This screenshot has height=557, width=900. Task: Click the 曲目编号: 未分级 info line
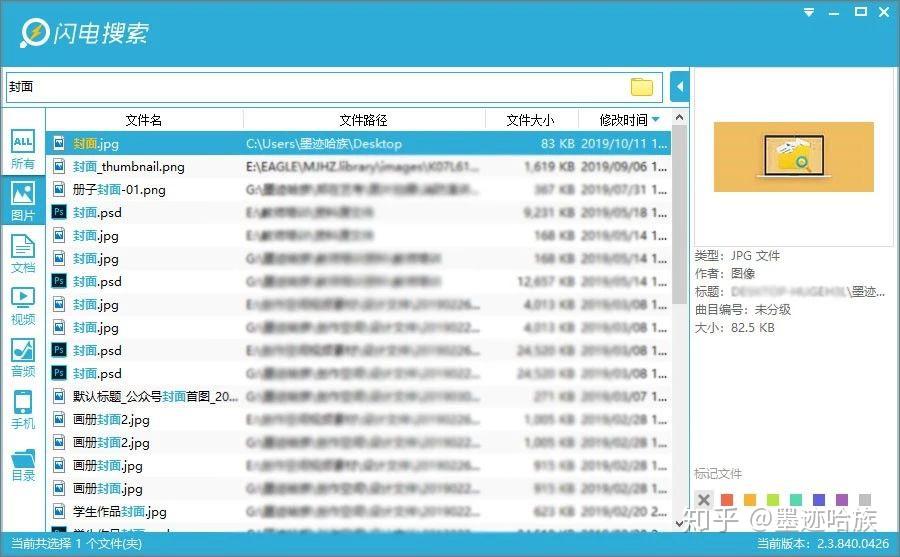[x=743, y=310]
